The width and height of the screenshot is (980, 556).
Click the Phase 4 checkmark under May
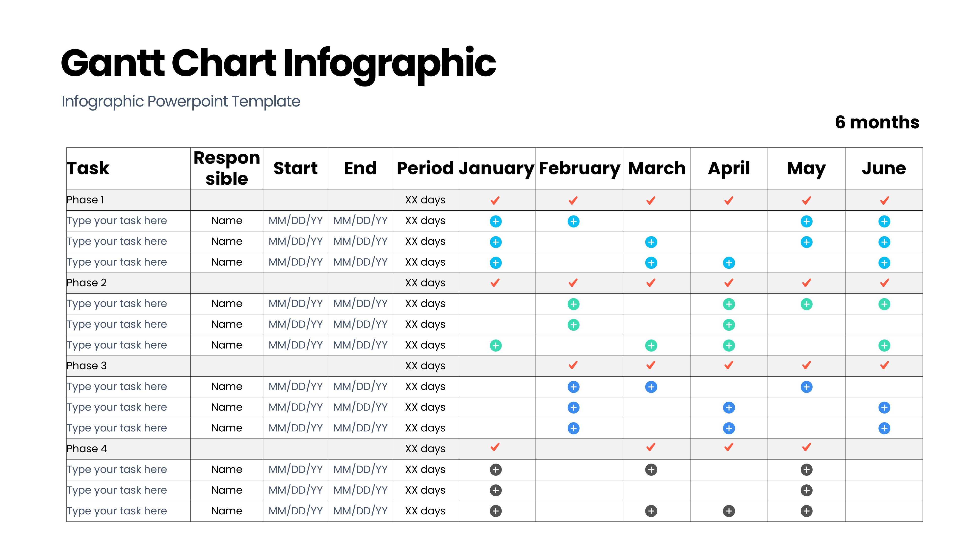click(806, 447)
